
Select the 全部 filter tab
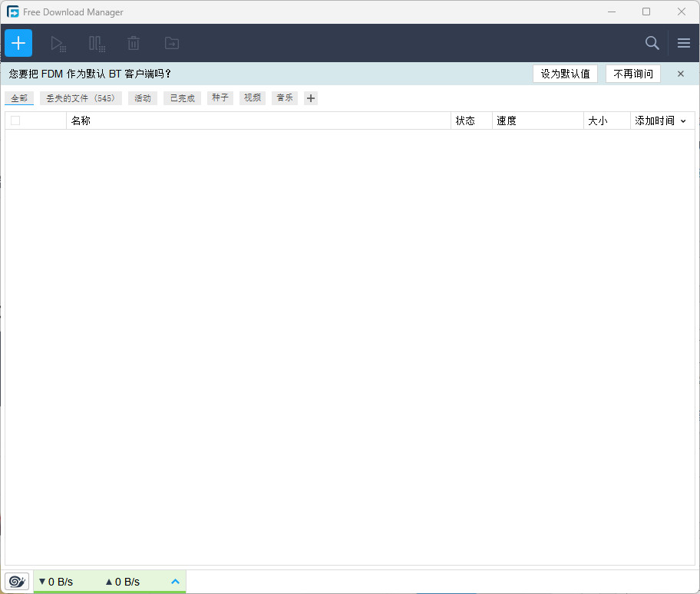[19, 98]
